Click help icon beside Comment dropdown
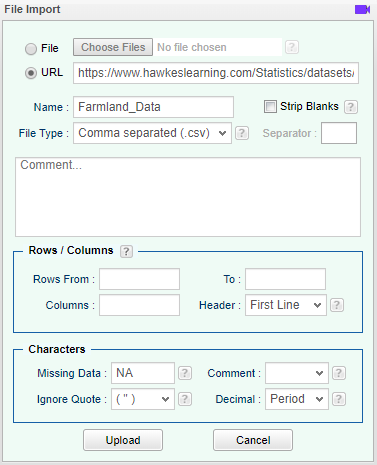 (339, 373)
